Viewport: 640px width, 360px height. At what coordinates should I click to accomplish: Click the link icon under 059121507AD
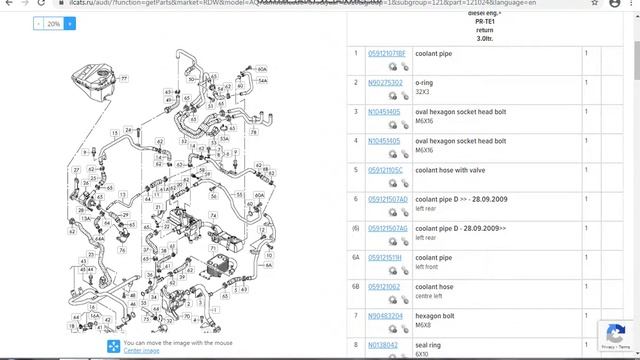[404, 212]
